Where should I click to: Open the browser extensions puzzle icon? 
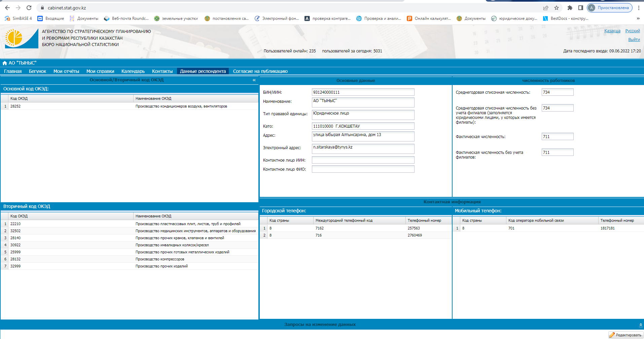[x=570, y=8]
